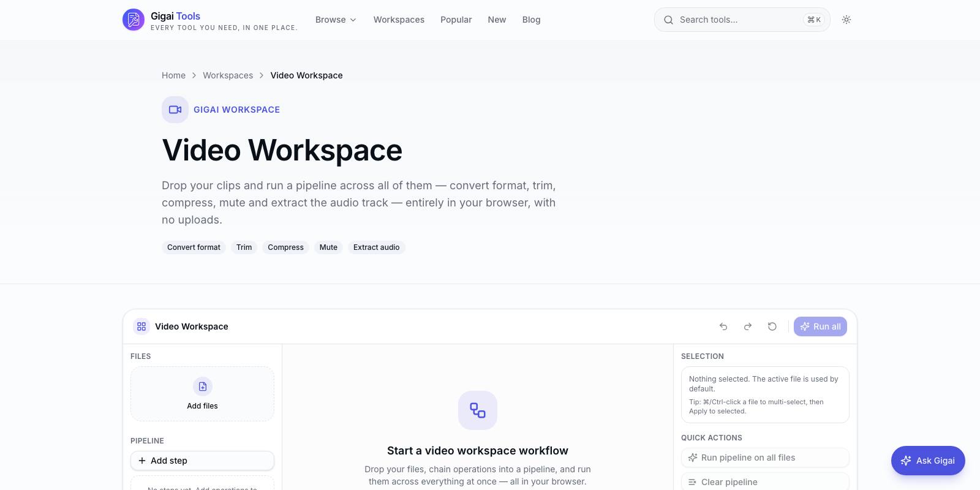980x490 pixels.
Task: Click the video camera workspace icon
Action: point(175,110)
